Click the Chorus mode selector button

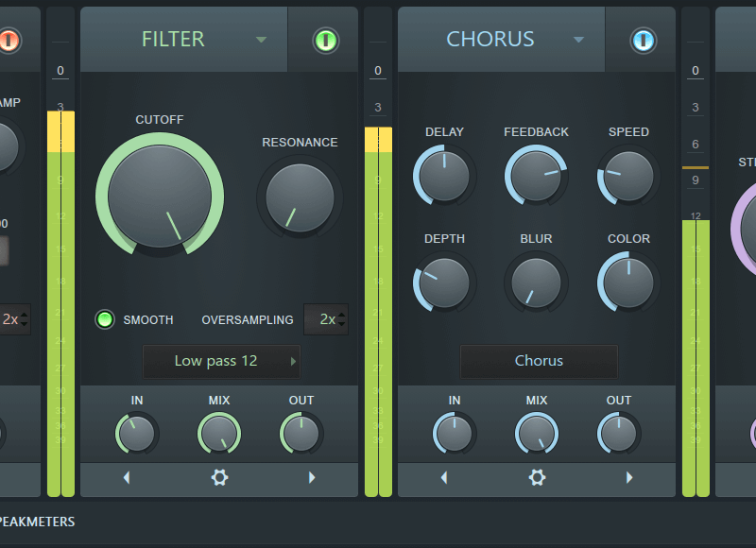point(539,361)
